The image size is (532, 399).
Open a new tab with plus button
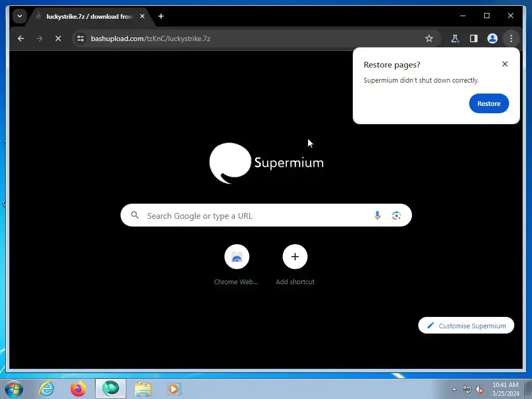[x=161, y=16]
